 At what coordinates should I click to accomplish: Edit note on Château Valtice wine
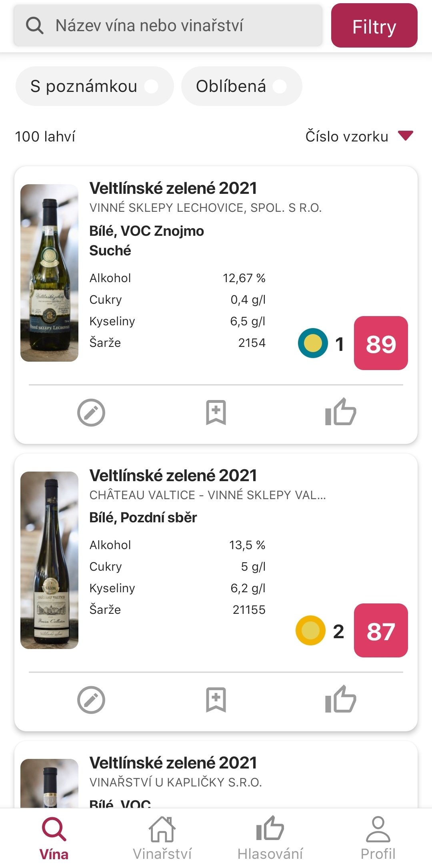pyautogui.click(x=91, y=700)
